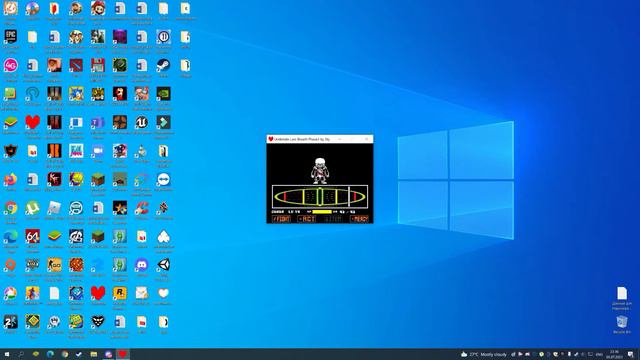Screen dimensions: 640x360
Task: Open the Steam desktop shortcut
Action: tap(163, 65)
